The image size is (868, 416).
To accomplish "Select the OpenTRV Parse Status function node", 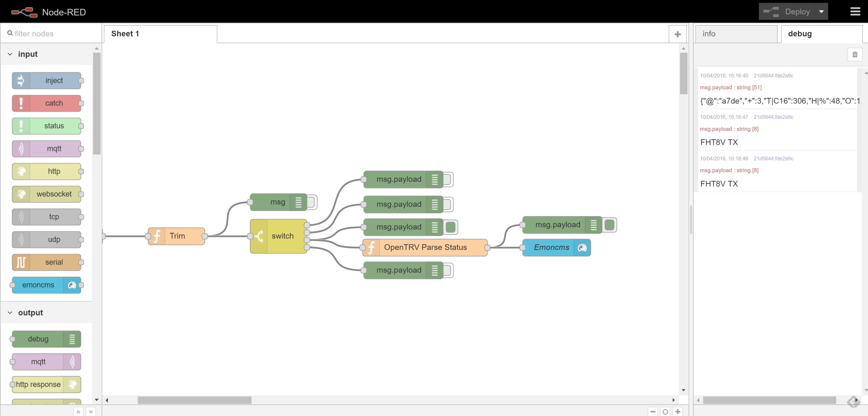I will tap(425, 247).
